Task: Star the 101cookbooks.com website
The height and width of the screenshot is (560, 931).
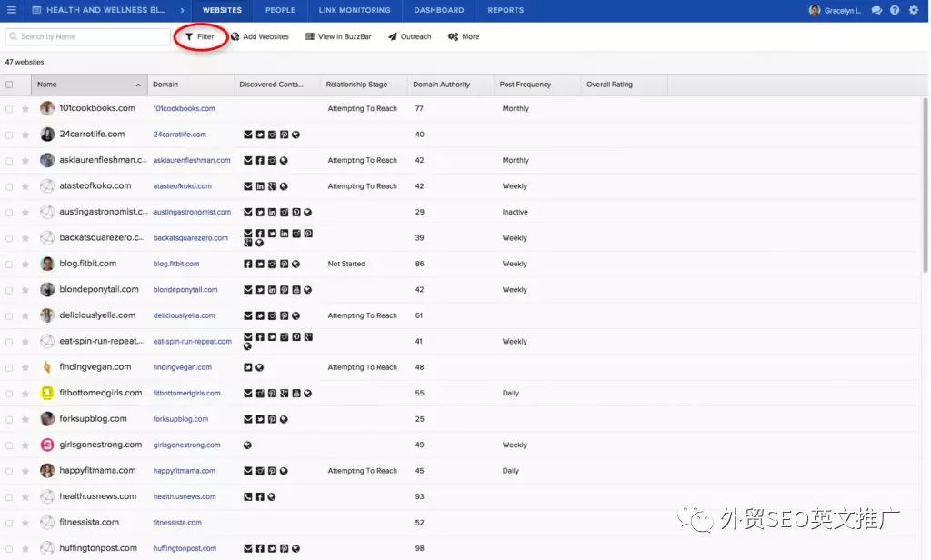Action: pos(25,109)
